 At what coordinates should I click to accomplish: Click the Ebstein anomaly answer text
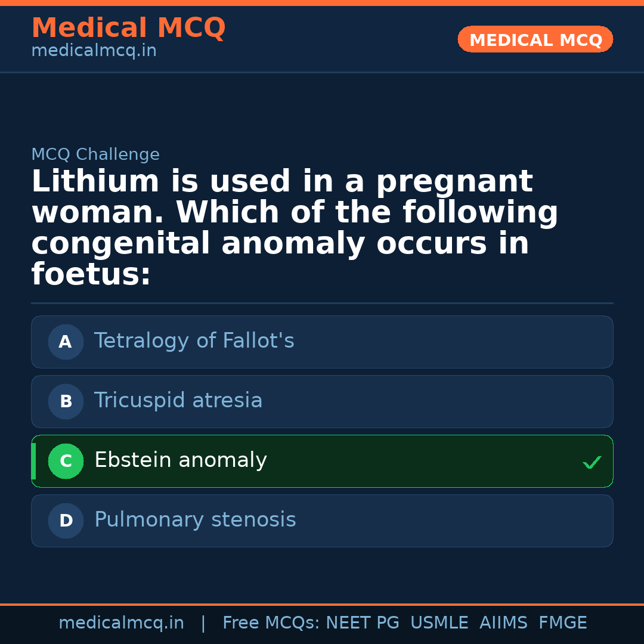(180, 460)
